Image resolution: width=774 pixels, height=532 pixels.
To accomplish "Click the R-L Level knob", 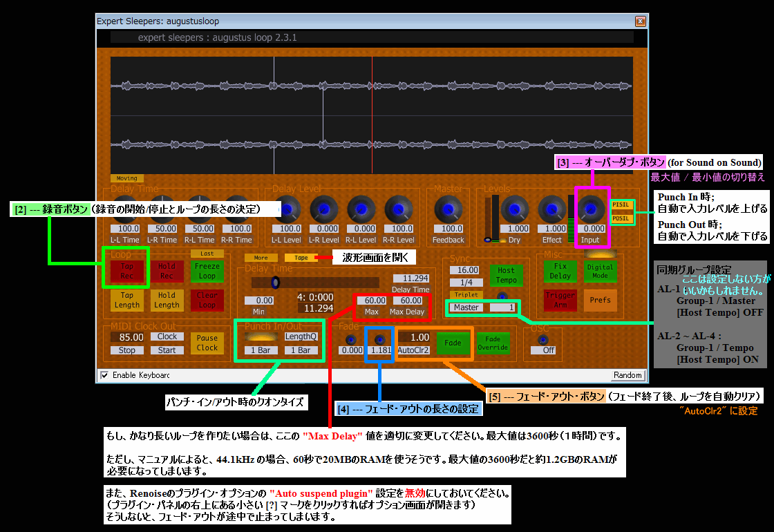I will (x=361, y=209).
